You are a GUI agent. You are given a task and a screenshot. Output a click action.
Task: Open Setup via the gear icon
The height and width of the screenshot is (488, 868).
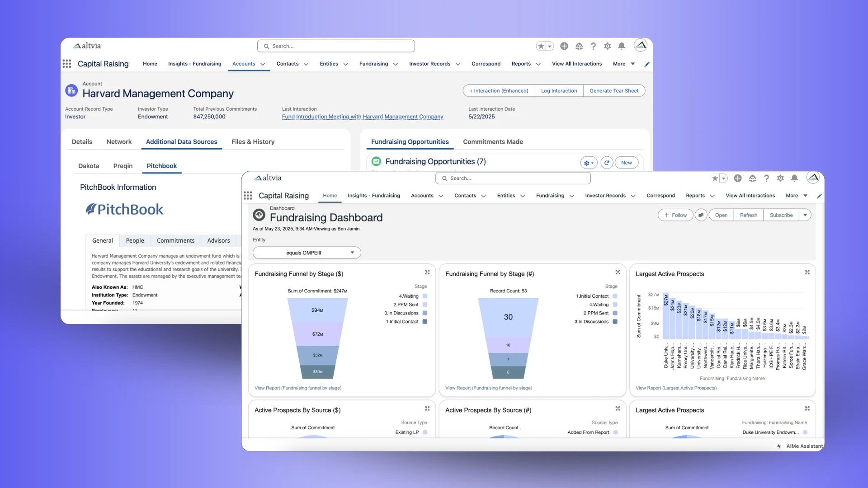(780, 178)
